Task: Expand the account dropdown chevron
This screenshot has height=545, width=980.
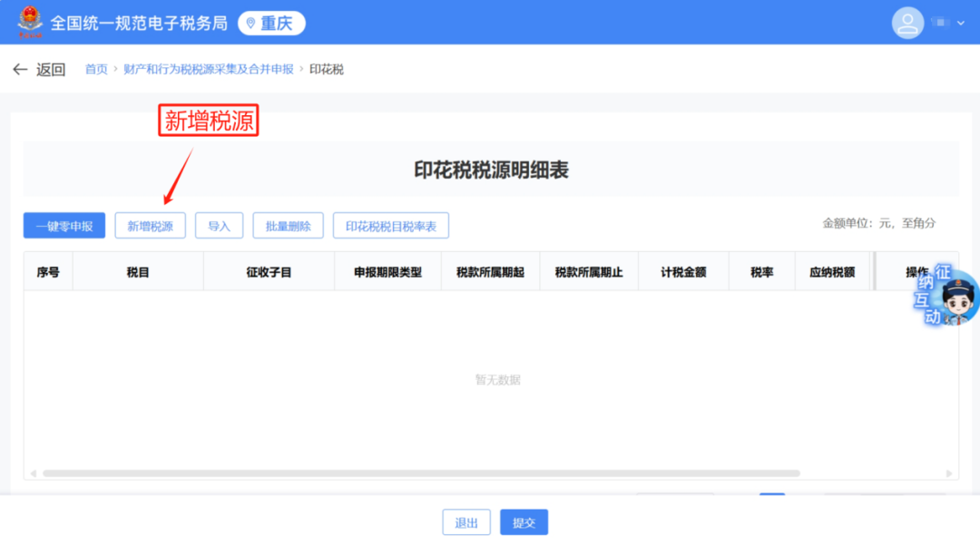Action: 961,23
